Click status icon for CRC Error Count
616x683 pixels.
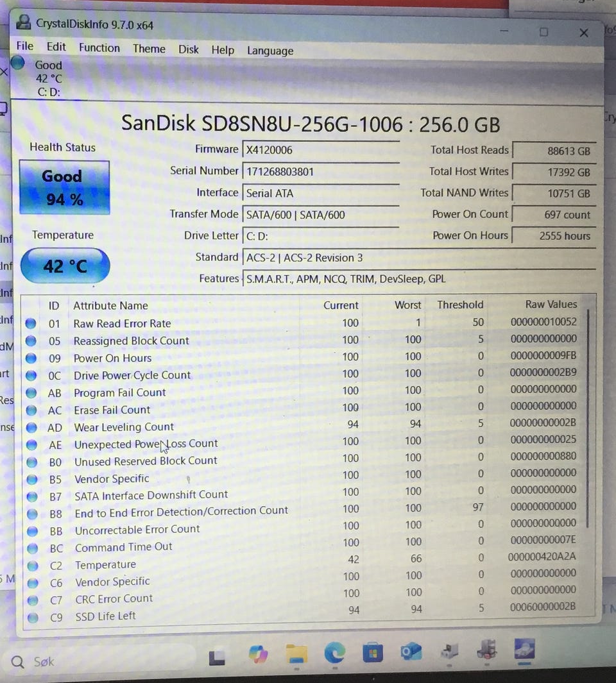(33, 600)
